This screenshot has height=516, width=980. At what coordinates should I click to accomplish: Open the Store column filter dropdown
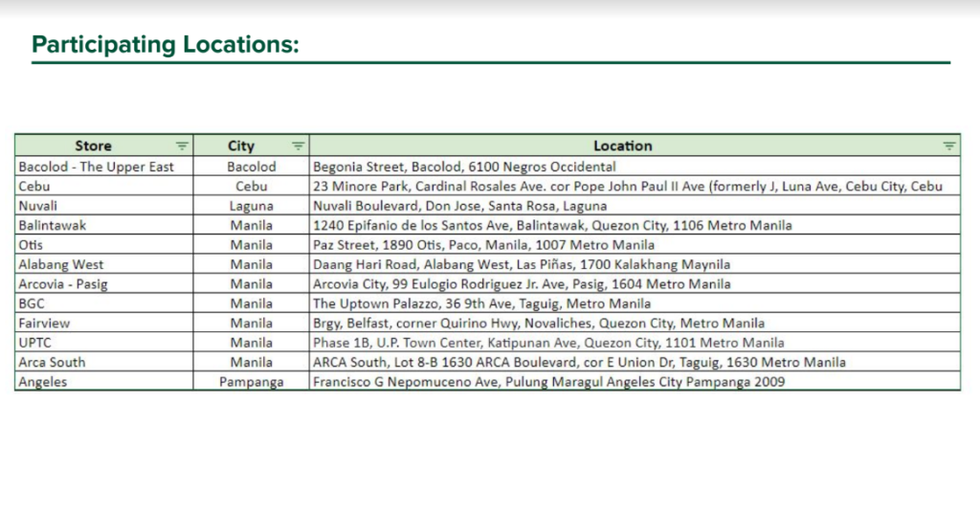point(182,146)
